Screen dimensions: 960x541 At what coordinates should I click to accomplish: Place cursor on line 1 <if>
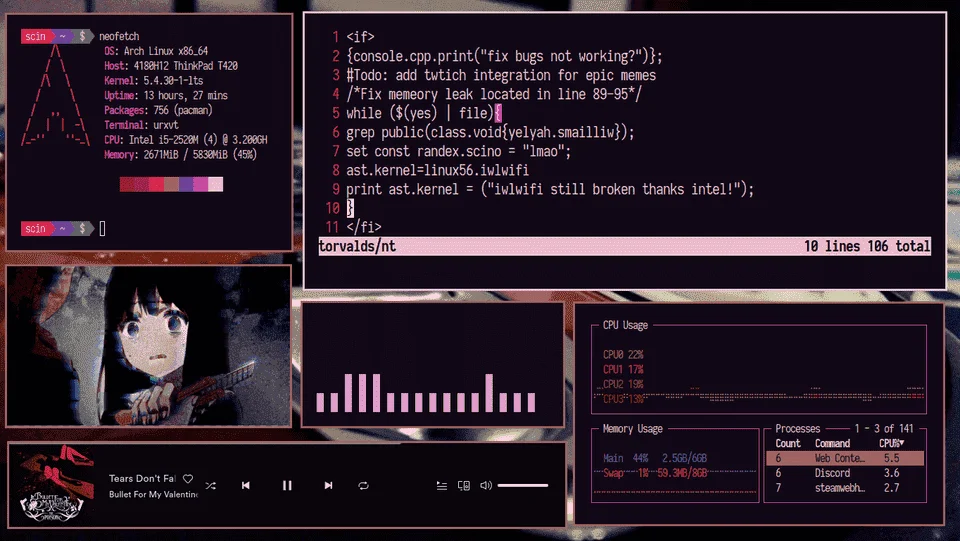tap(360, 37)
